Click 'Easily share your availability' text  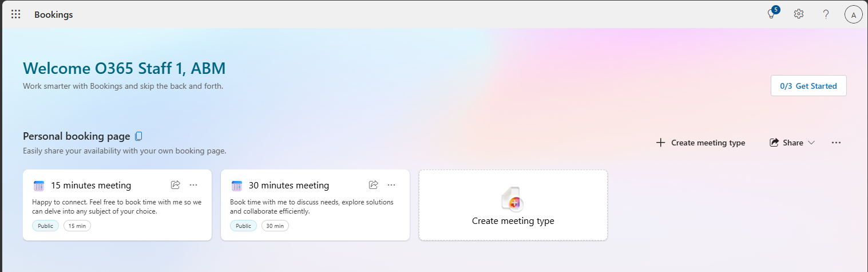(125, 151)
